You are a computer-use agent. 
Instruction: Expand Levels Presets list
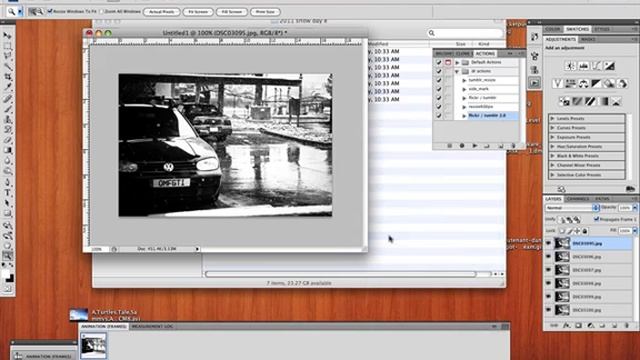[553, 118]
